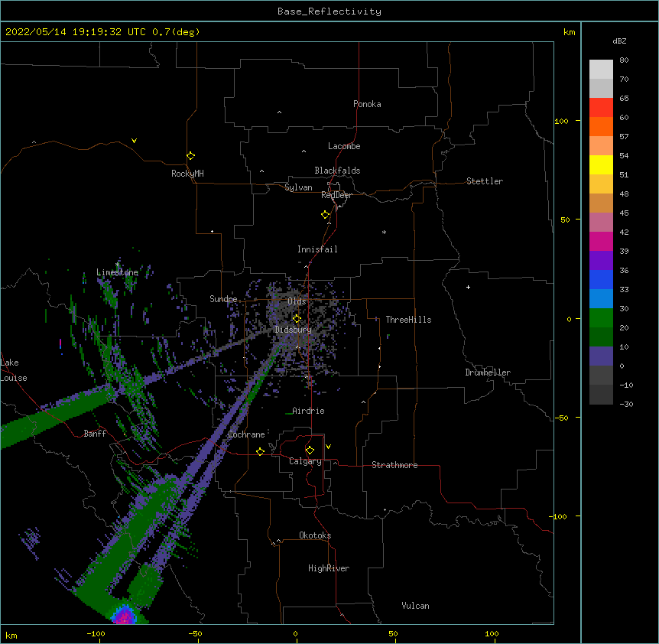This screenshot has width=659, height=644.
Task: Click the Didsbury town label
Action: (x=294, y=330)
